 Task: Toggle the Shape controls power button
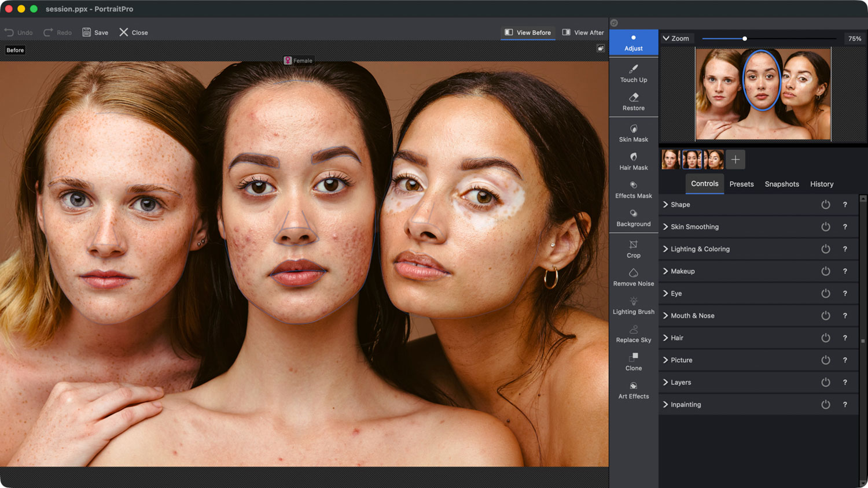click(x=826, y=205)
